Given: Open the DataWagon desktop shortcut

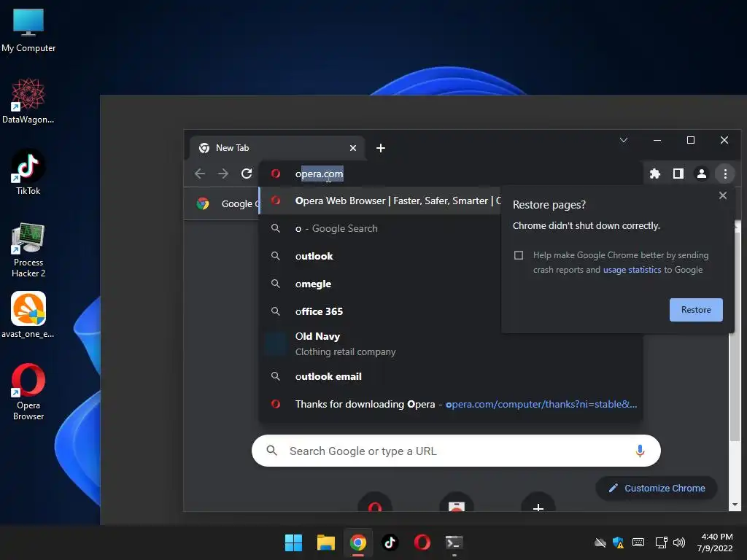Looking at the screenshot, I should pyautogui.click(x=28, y=101).
